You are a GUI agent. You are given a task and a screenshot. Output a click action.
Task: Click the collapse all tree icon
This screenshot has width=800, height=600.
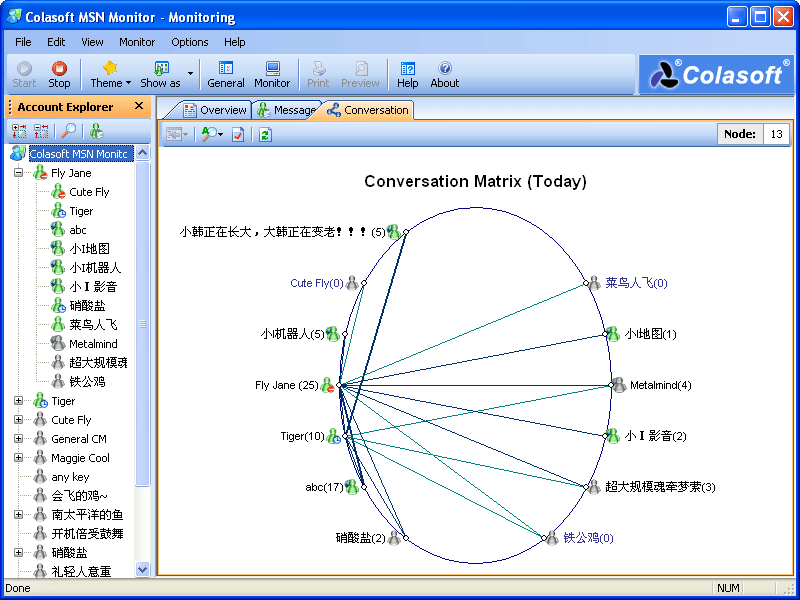coord(41,131)
